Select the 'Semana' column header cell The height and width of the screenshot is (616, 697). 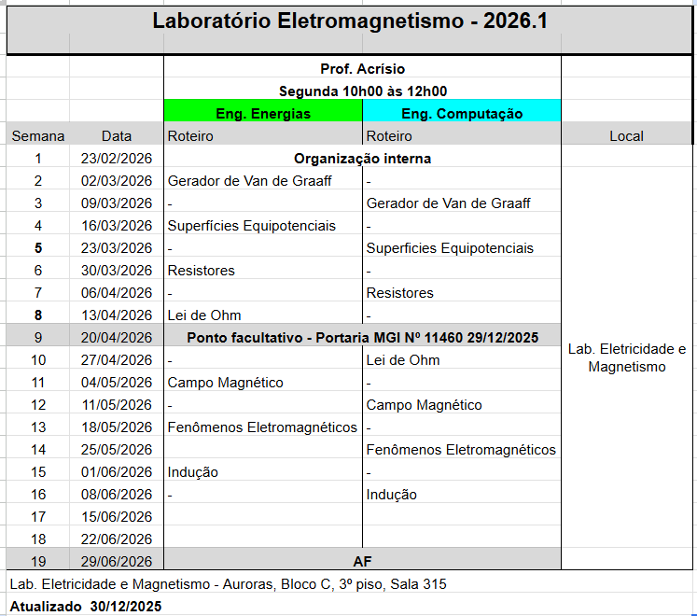click(38, 136)
